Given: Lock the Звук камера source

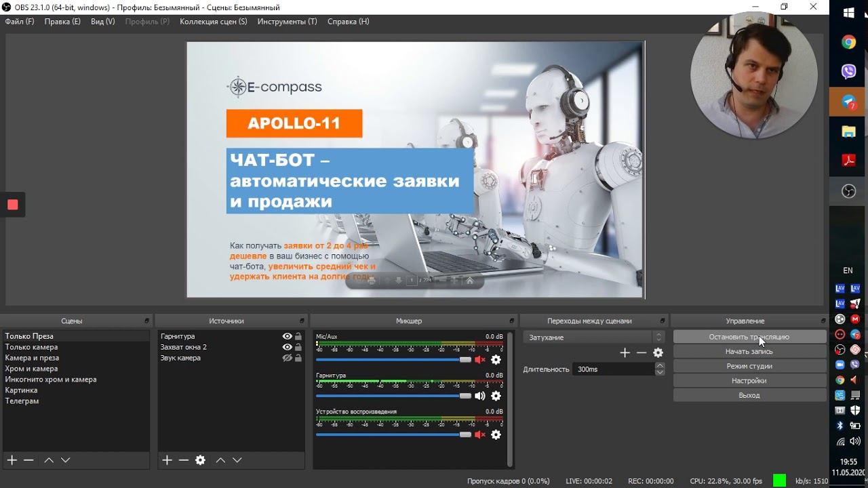Looking at the screenshot, I should click(298, 358).
